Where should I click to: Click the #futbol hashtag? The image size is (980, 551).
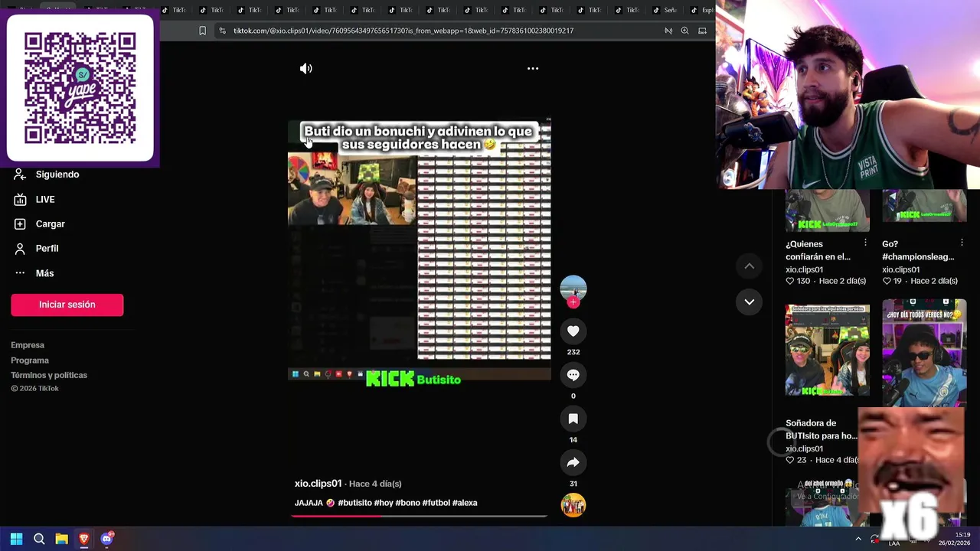[x=436, y=503]
